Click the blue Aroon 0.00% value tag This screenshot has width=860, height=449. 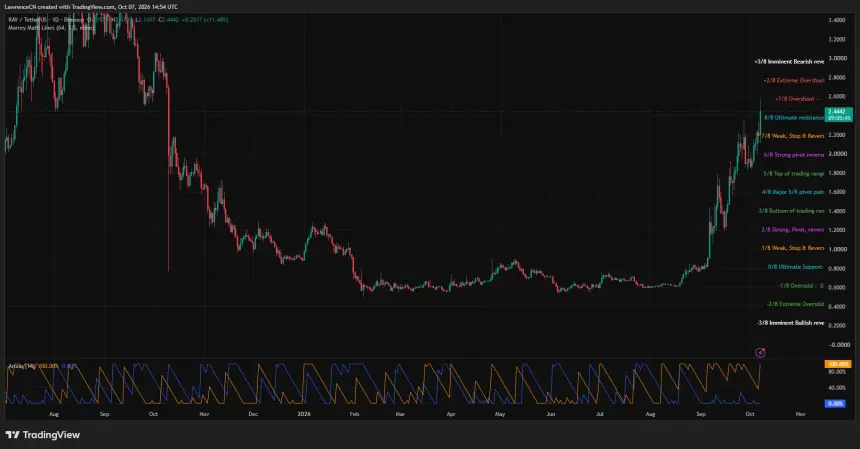[835, 403]
